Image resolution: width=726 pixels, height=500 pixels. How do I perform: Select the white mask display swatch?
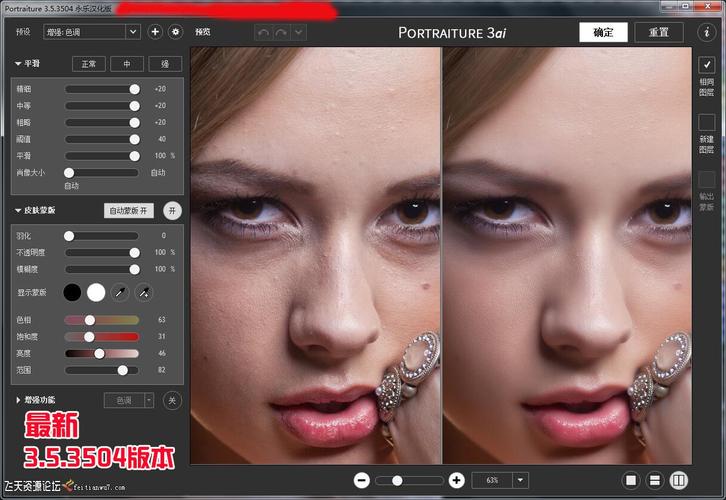pyautogui.click(x=96, y=293)
